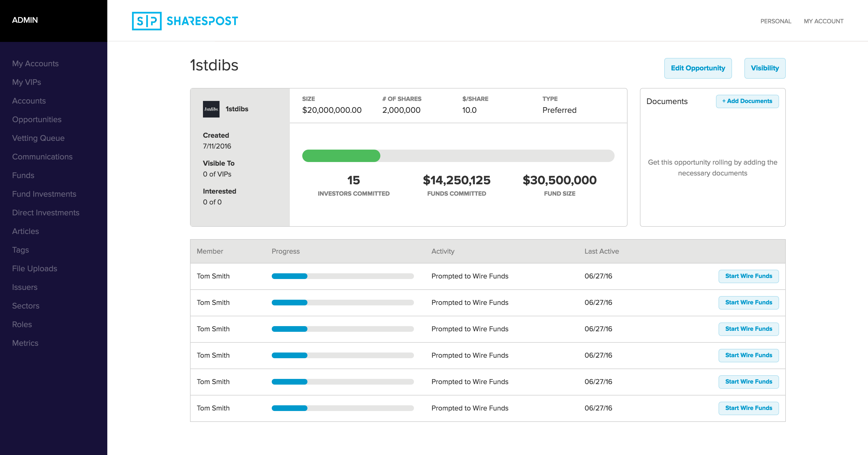Click the Last Active column header
Image resolution: width=868 pixels, height=455 pixels.
pos(601,251)
